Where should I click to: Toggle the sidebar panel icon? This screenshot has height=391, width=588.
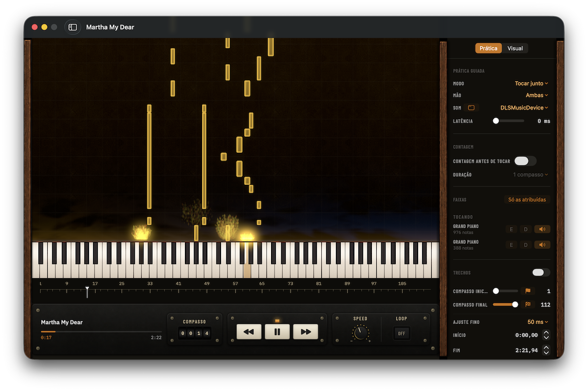[73, 27]
